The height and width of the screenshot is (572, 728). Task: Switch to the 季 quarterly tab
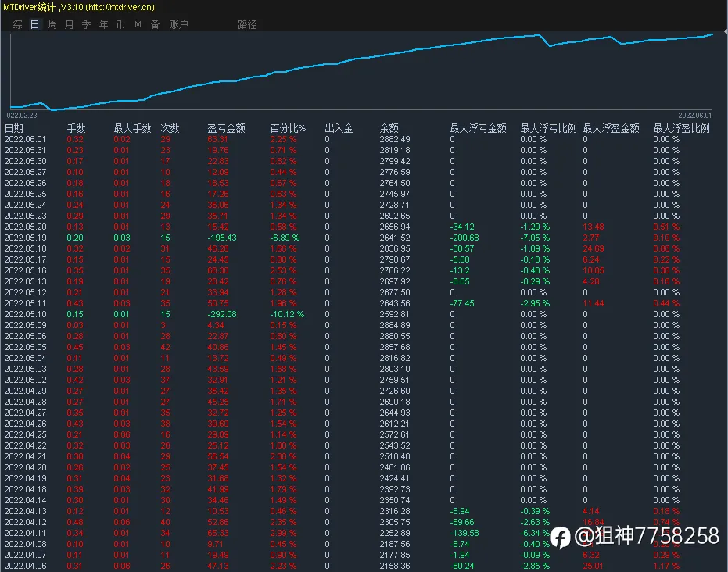pyautogui.click(x=86, y=24)
